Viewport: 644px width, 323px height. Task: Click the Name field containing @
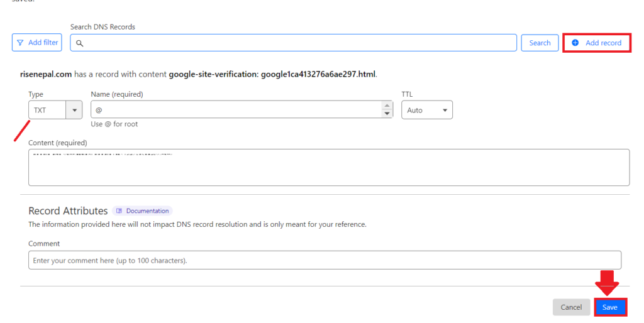tap(242, 109)
